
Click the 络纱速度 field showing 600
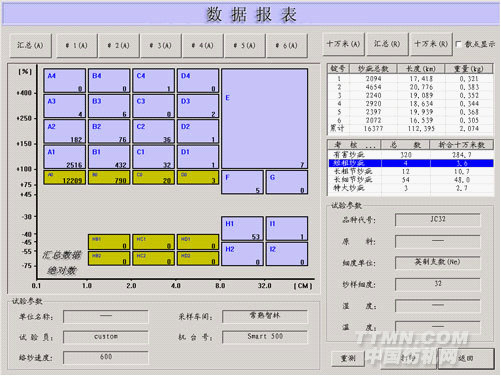(106, 357)
